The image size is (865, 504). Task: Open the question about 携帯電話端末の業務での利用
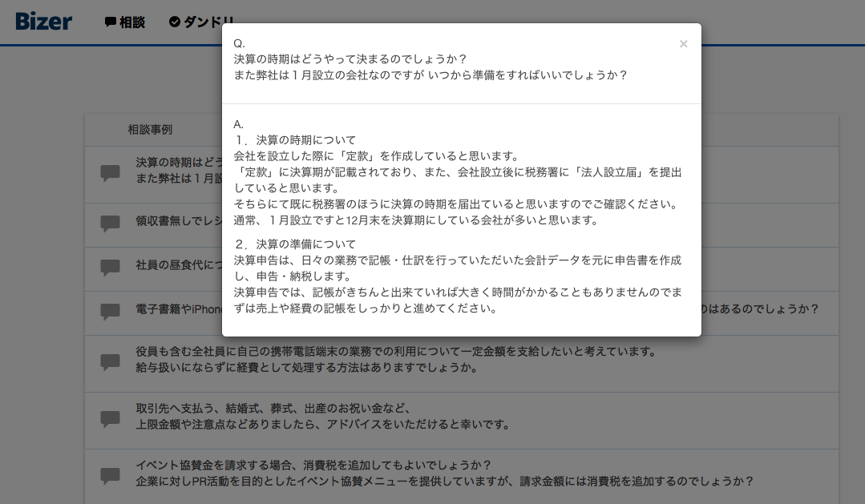pyautogui.click(x=462, y=364)
